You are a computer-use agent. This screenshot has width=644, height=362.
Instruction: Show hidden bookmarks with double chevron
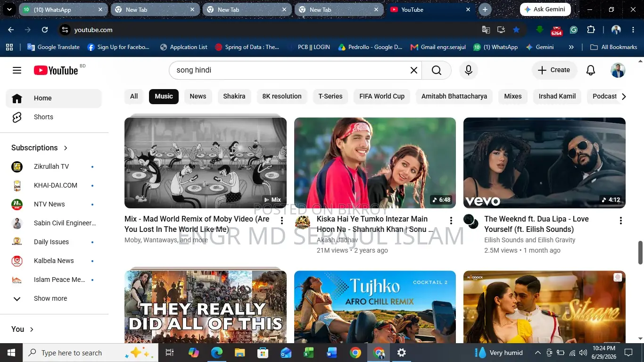click(571, 47)
